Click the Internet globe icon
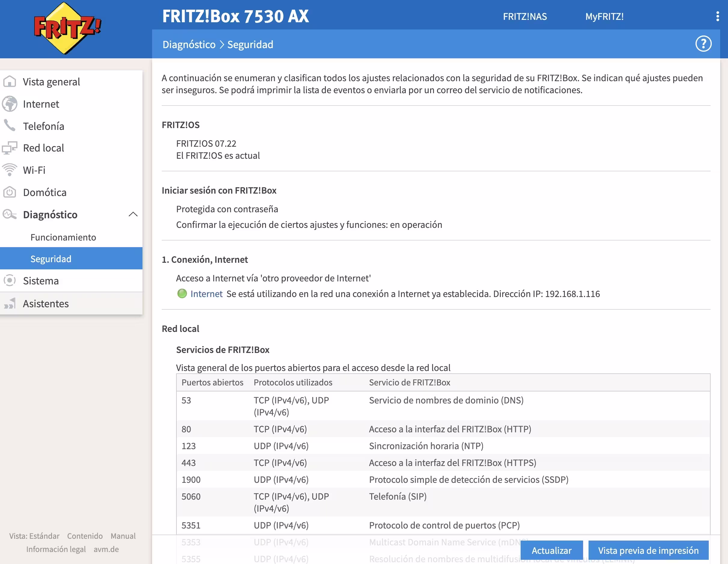 pos(10,104)
